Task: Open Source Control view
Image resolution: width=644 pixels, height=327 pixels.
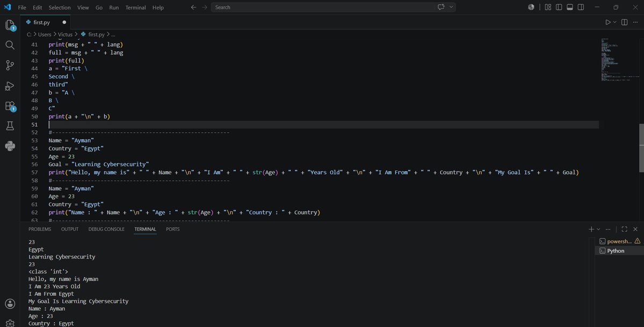Action: tap(10, 65)
